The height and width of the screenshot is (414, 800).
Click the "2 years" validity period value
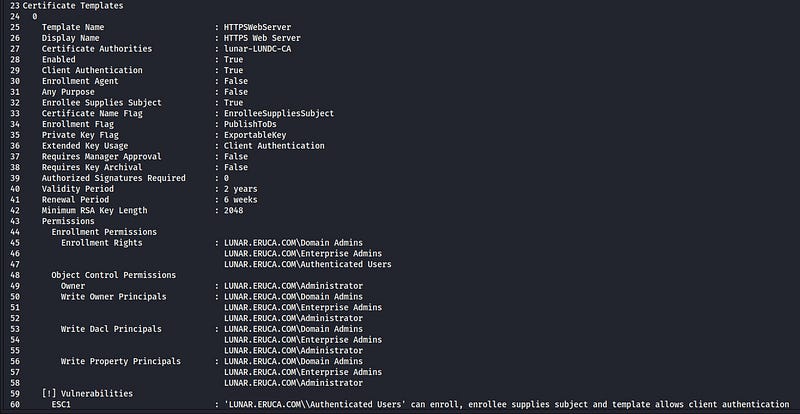pyautogui.click(x=240, y=189)
